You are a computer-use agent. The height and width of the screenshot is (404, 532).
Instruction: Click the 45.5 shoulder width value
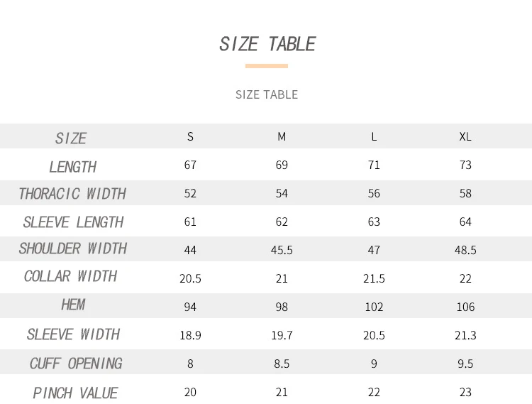click(x=282, y=250)
